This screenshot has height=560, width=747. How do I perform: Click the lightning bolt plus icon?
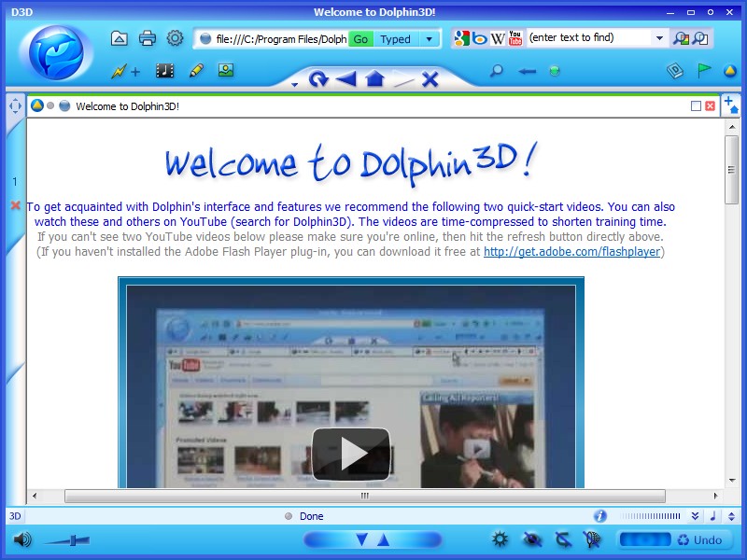point(126,72)
